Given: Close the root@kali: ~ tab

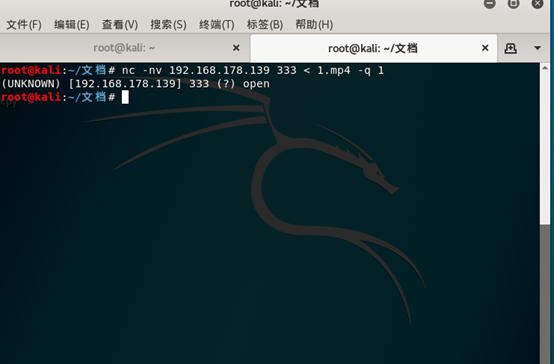Looking at the screenshot, I should (236, 48).
